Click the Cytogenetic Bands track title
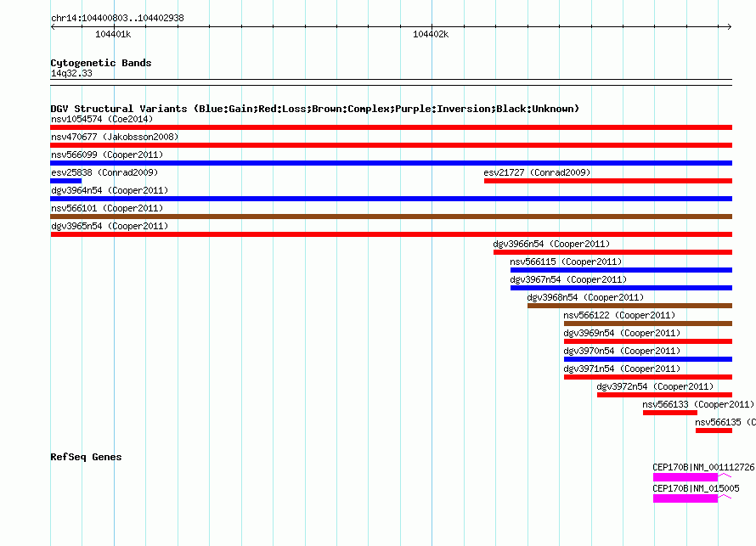756x546 pixels. pos(101,63)
